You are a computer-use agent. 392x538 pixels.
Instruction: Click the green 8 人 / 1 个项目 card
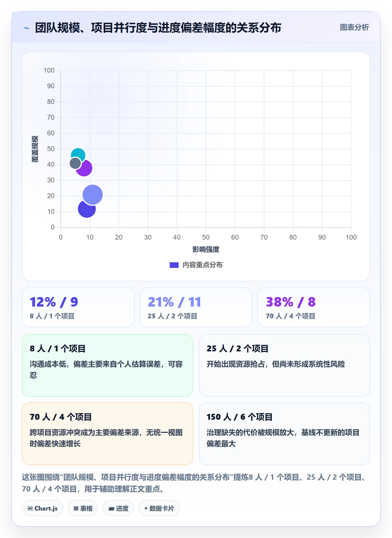(108, 365)
